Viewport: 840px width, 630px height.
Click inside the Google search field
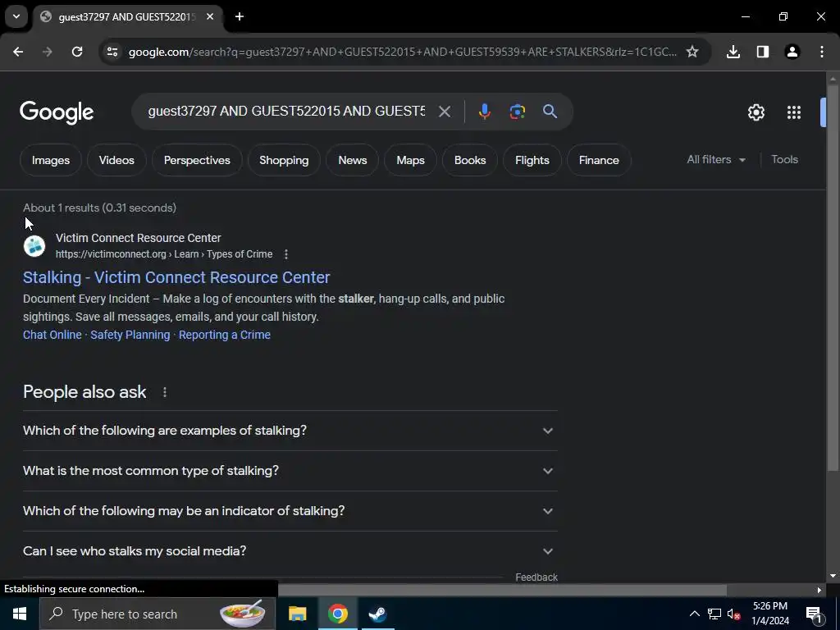click(x=286, y=112)
